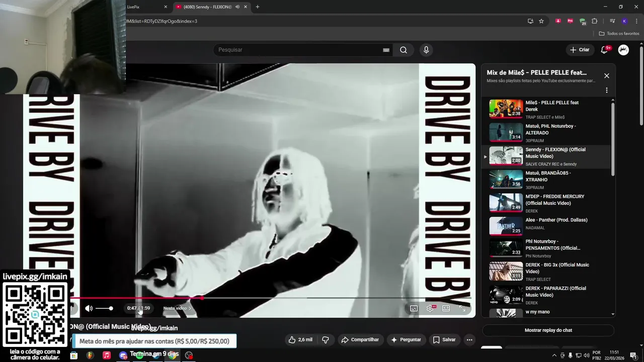Focus the 'Pesquisar' search field
The image size is (644, 362).
[x=302, y=50]
